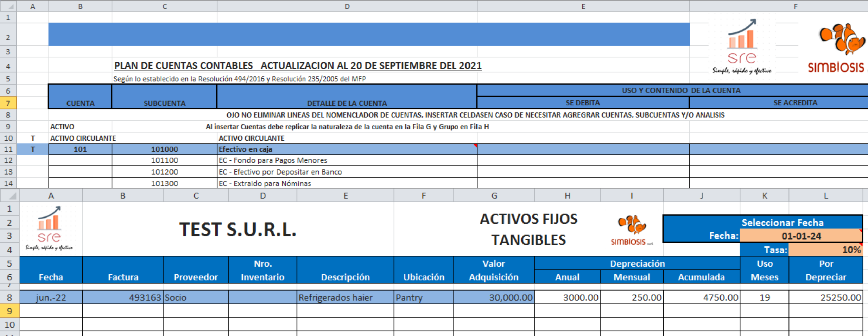This screenshot has height=336, width=868.
Task: Click select-all corner of lower sheet
Action: [x=9, y=196]
